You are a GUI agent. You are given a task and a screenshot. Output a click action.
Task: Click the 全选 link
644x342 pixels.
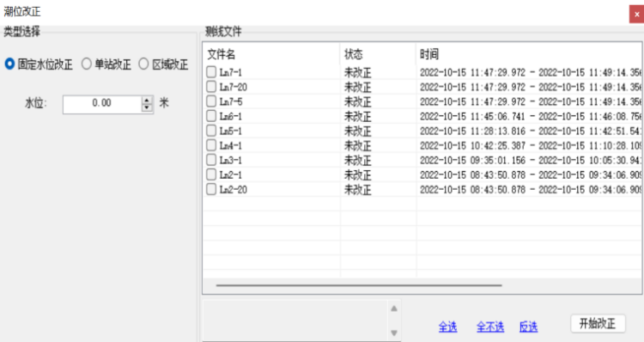coord(447,327)
